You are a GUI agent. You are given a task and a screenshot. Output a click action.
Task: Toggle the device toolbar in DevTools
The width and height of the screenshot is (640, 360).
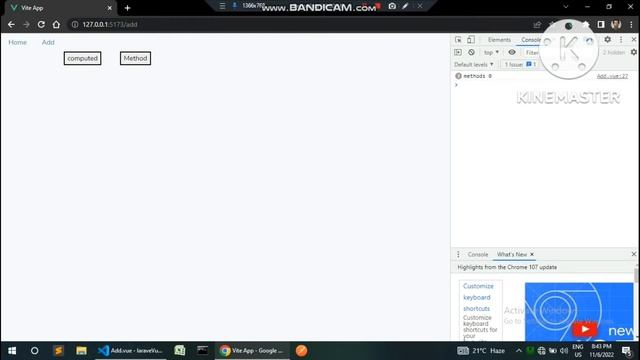[471, 40]
